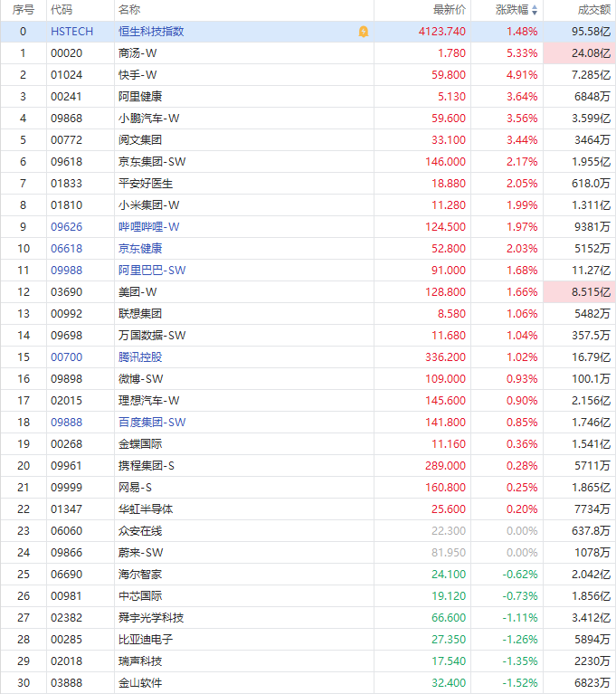The height and width of the screenshot is (694, 616).
Task: Click 金山软件 stock name
Action: [140, 682]
